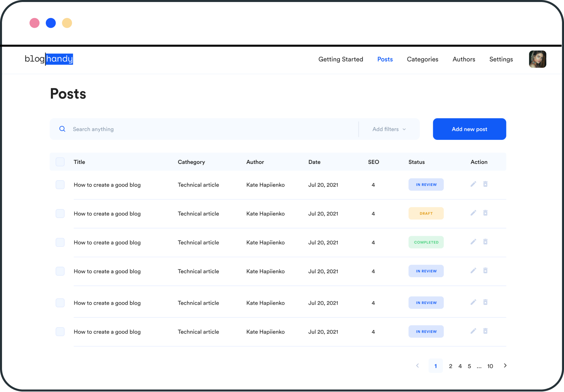This screenshot has width=564, height=392.
Task: Delete the first In Review post via trash icon
Action: pos(485,184)
